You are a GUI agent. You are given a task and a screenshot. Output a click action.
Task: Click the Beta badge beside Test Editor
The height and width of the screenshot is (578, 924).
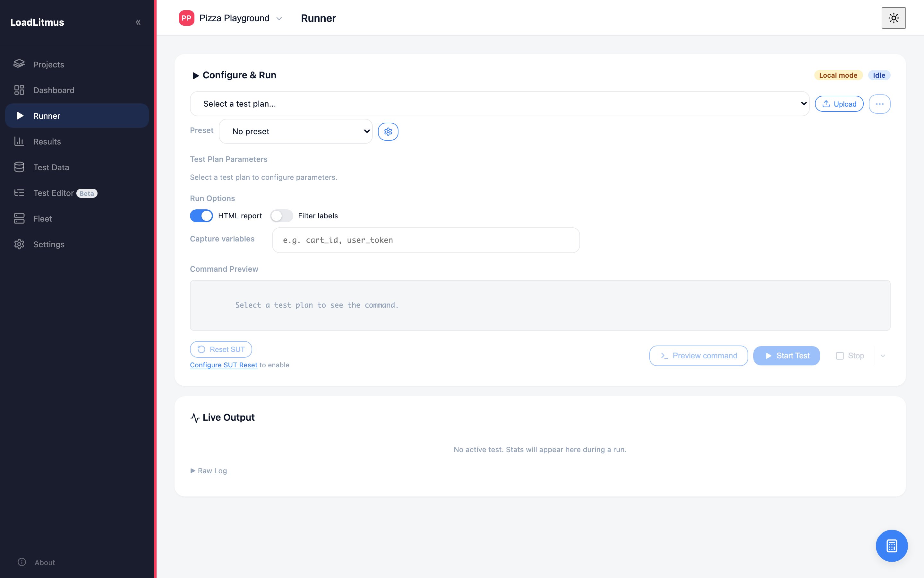(87, 193)
